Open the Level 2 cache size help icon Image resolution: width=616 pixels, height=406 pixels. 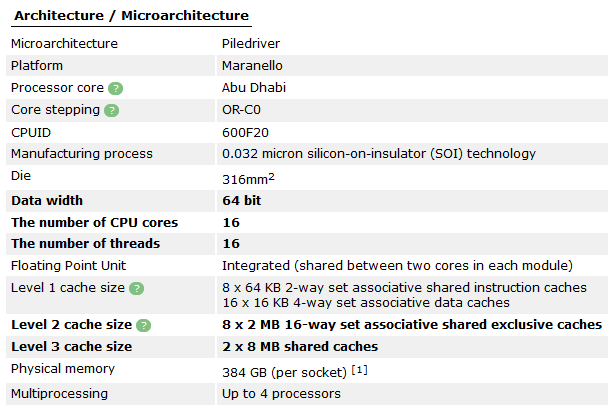(144, 325)
